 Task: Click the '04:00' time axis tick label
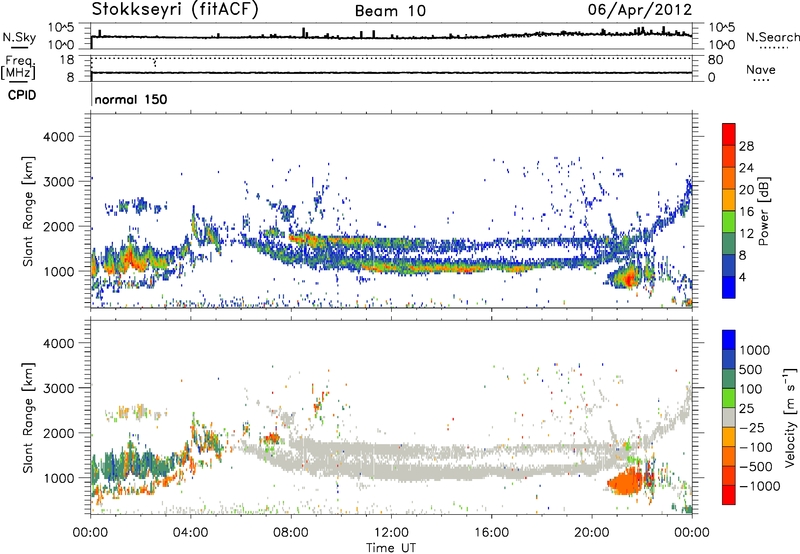(x=190, y=533)
